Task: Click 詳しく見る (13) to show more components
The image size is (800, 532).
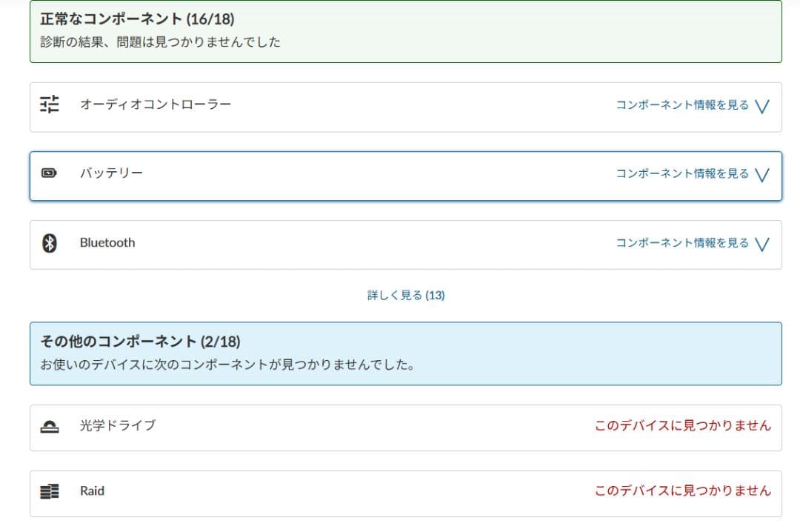Action: [406, 295]
